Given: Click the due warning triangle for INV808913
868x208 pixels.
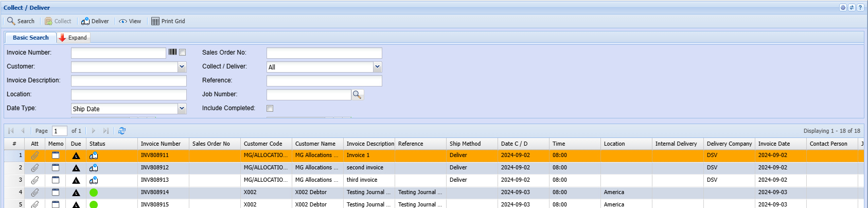Looking at the screenshot, I should 76,180.
